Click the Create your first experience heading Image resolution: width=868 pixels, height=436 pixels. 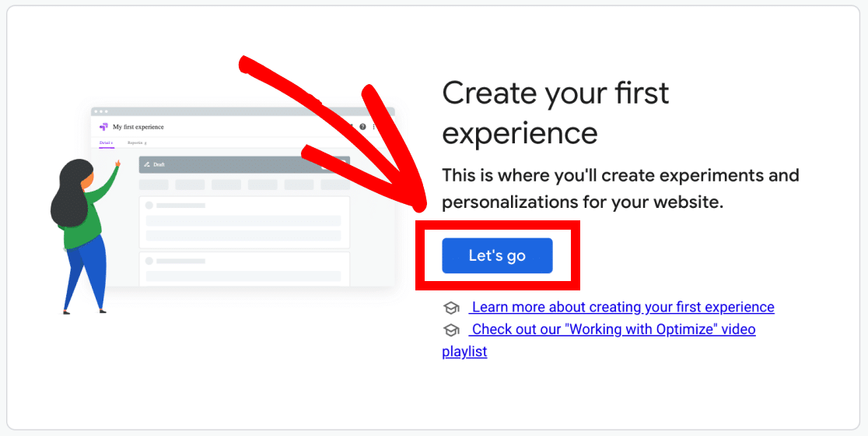[x=555, y=113]
